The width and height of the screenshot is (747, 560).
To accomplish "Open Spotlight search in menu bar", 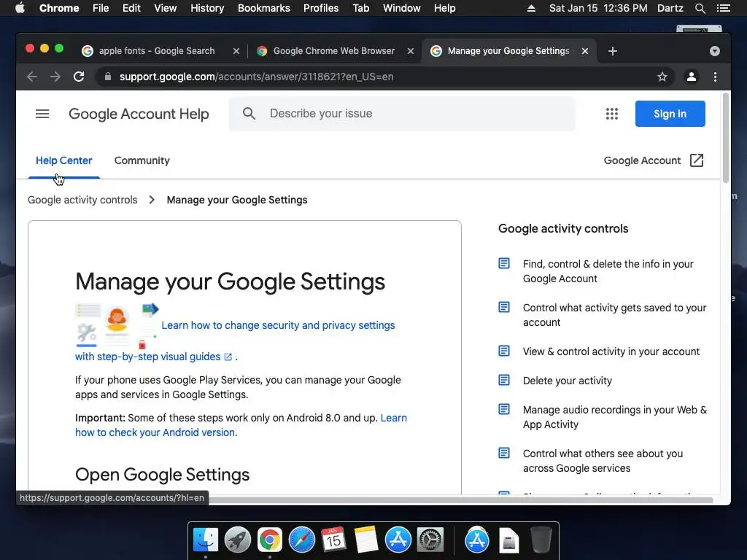I will 700,8.
